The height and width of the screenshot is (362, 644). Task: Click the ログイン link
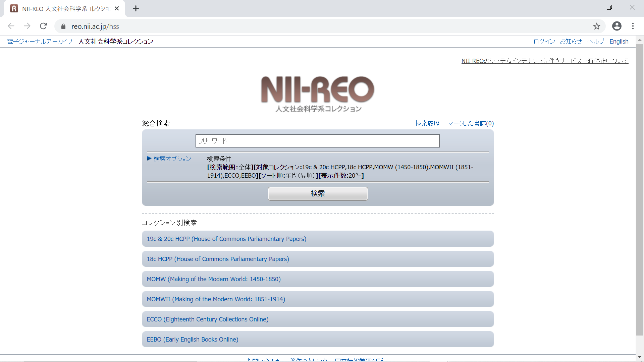point(544,42)
